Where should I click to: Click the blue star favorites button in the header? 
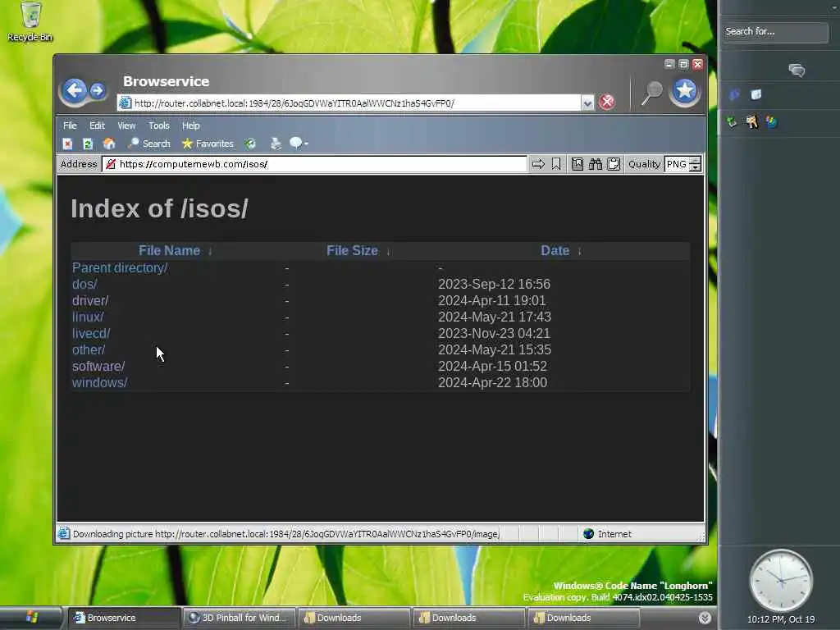click(x=685, y=91)
